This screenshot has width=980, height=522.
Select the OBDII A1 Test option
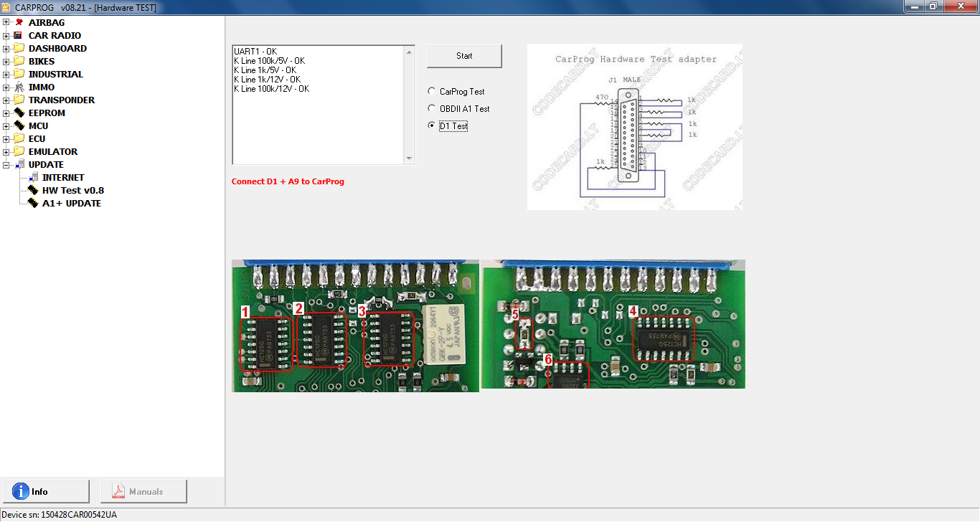point(431,108)
